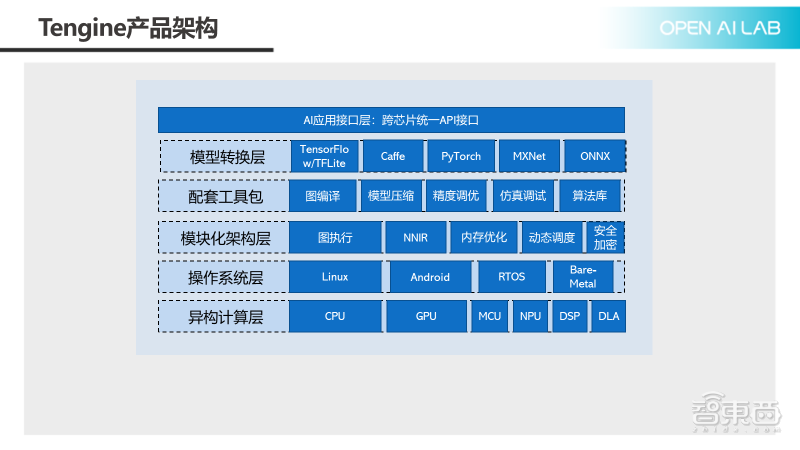Select the 精度调优 box
This screenshot has height=450, width=800.
pos(456,196)
